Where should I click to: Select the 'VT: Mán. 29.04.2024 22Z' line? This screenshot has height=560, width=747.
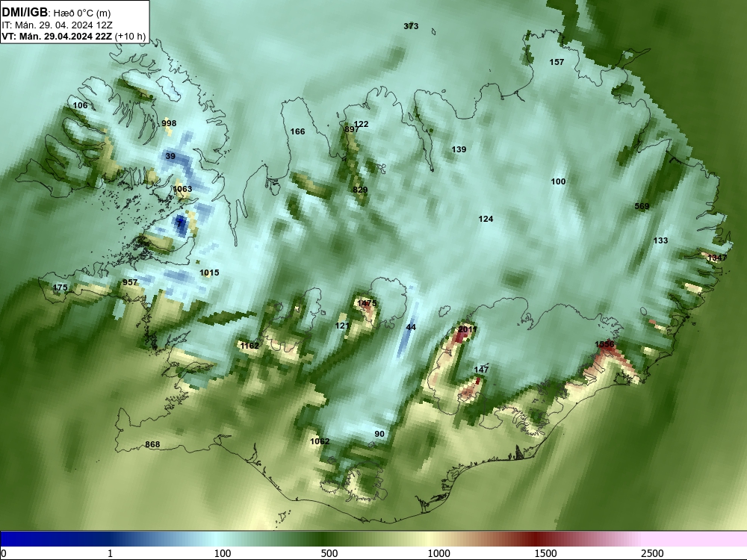point(58,37)
